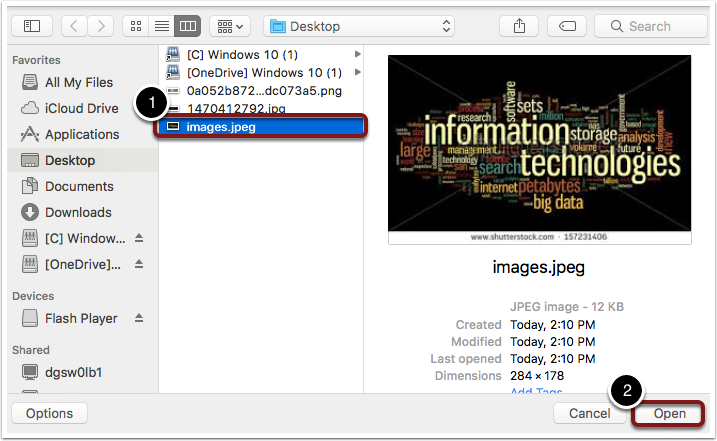
Task: Expand [OneDrive] Windows 10 (1) folder arrow
Action: [x=358, y=72]
